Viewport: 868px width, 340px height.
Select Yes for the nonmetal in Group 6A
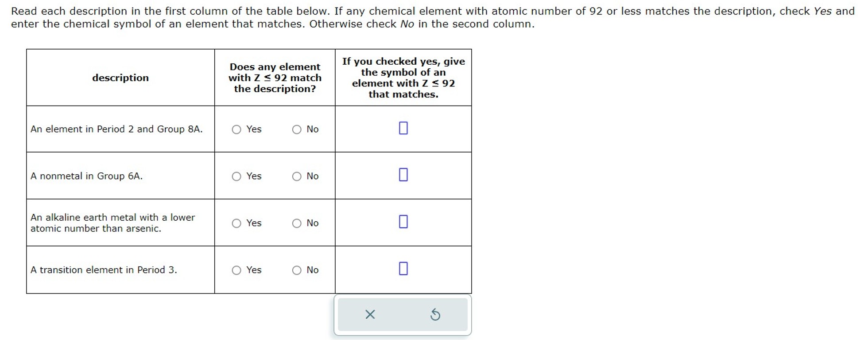click(236, 176)
